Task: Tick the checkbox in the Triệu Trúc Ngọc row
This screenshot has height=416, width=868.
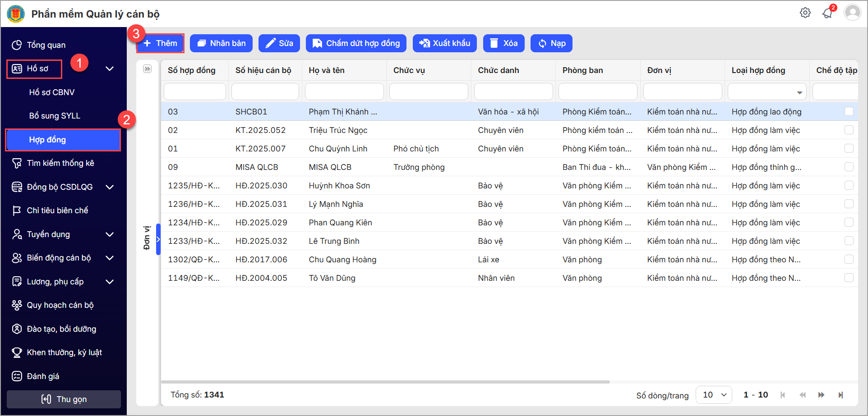Action: pos(849,130)
